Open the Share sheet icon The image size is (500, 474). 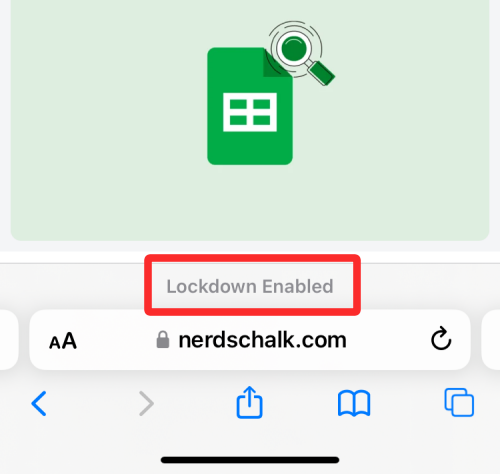tap(250, 402)
